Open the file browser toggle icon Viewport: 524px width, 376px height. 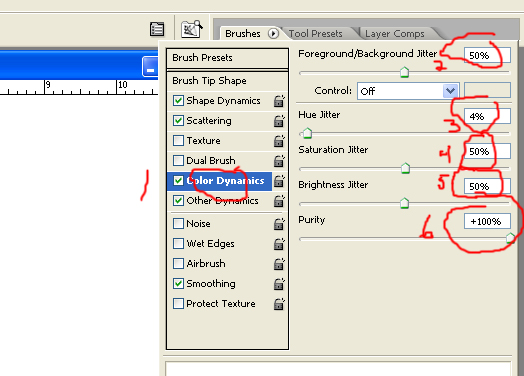tap(191, 29)
